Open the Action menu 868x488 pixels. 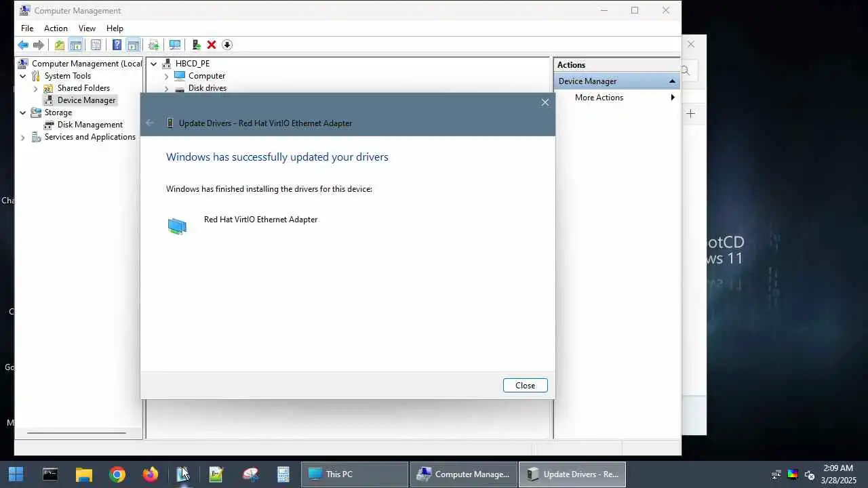pyautogui.click(x=56, y=28)
